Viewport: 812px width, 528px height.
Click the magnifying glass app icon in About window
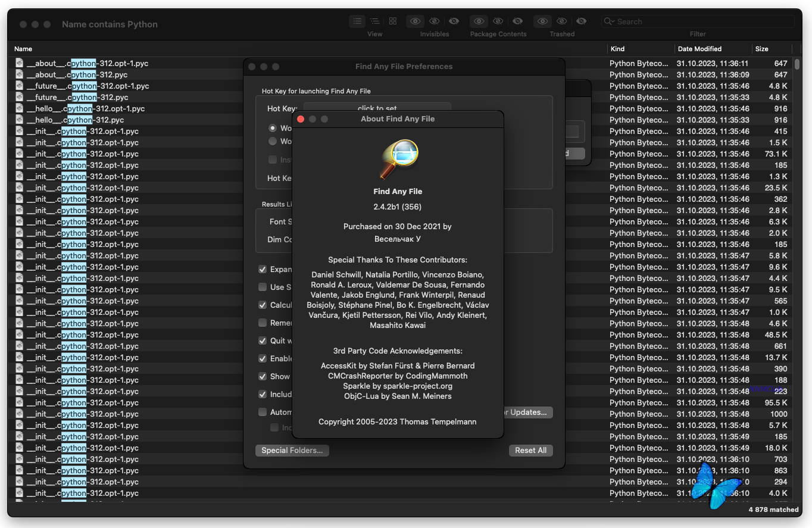pyautogui.click(x=399, y=158)
